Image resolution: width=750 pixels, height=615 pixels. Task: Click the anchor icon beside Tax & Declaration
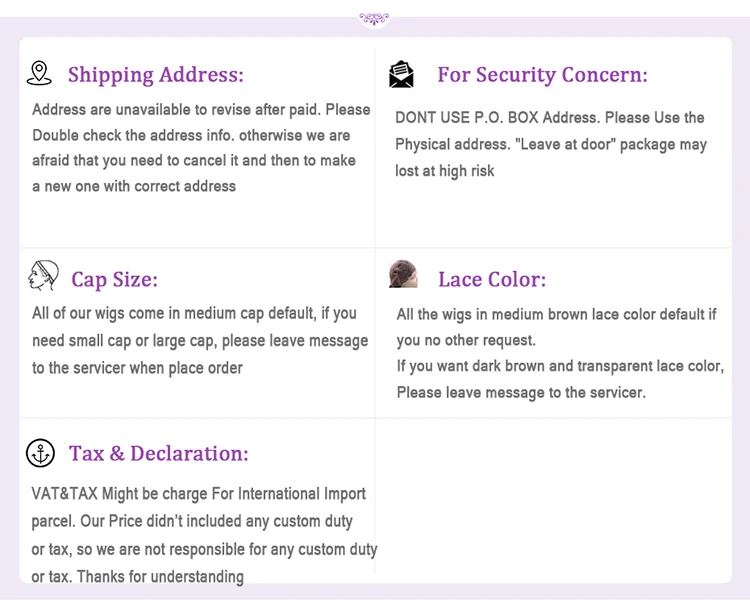(40, 453)
